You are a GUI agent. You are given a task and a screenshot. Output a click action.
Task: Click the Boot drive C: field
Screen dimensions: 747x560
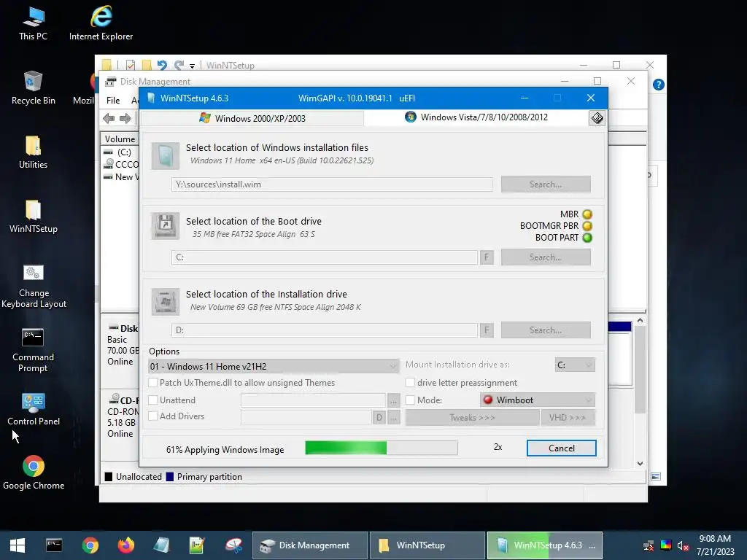325,257
